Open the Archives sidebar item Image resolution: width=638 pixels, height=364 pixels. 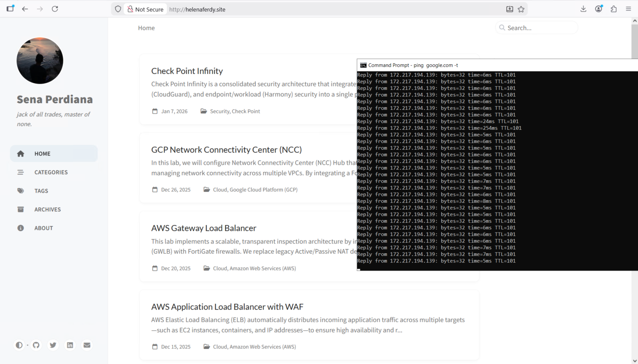tap(47, 209)
